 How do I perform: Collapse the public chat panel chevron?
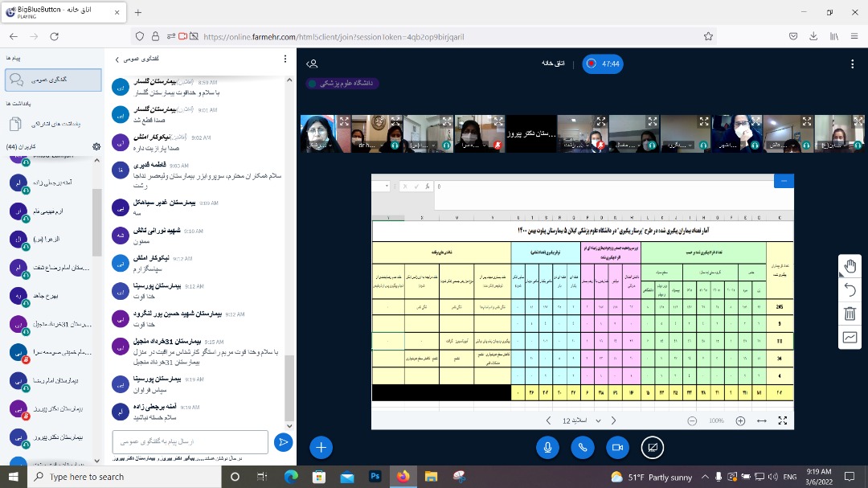(117, 59)
